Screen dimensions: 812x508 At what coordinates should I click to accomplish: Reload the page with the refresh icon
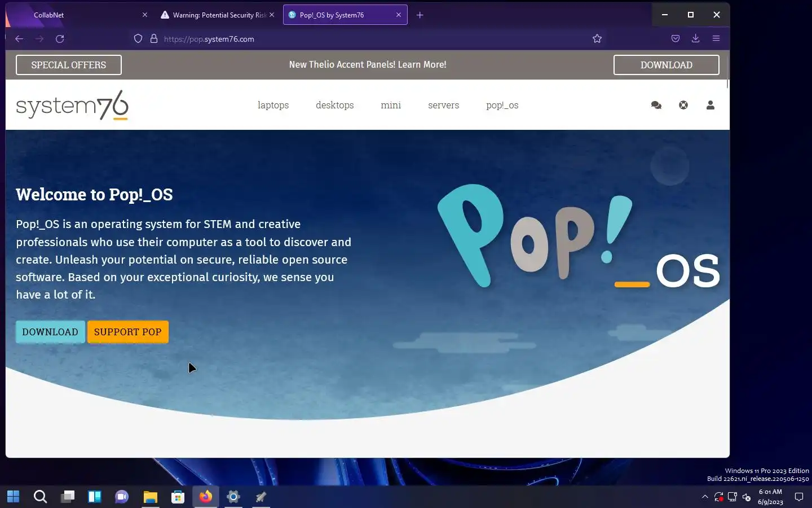[x=60, y=39]
